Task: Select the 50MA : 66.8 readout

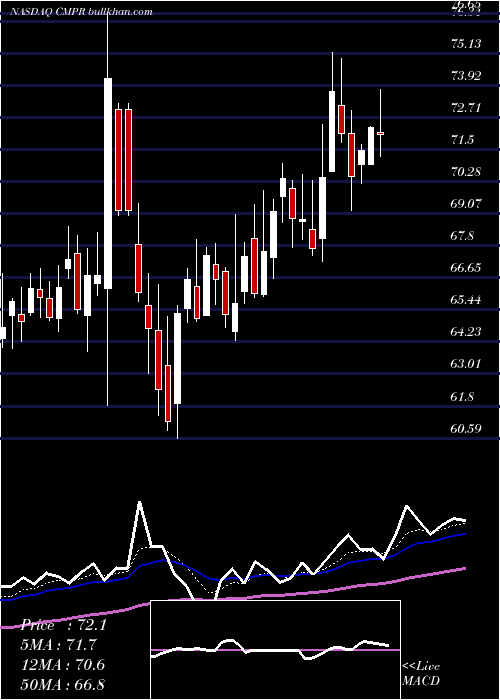Action: pyautogui.click(x=63, y=684)
